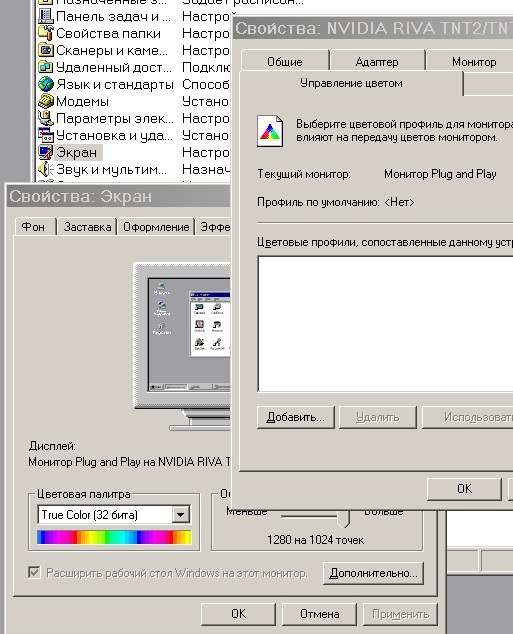Viewport: 513px width, 634px height.
Task: Click the Применить button
Action: [400, 614]
